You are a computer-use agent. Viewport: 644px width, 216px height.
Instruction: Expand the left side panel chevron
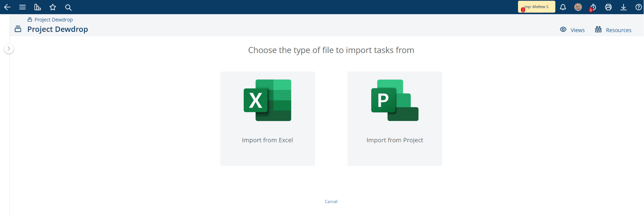click(9, 49)
